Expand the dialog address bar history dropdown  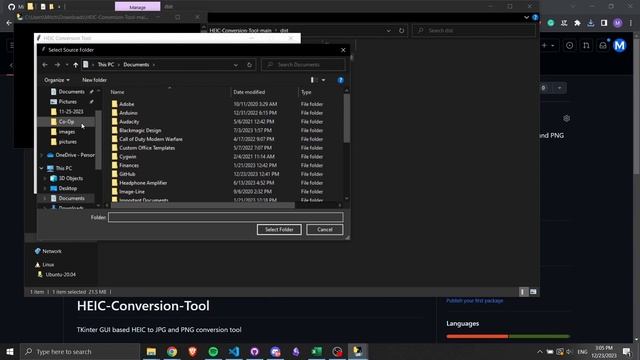tap(236, 65)
